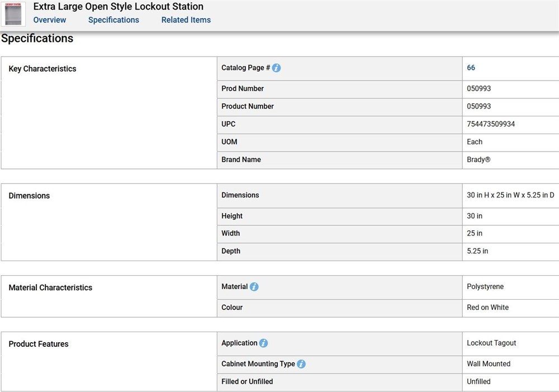Click the info icon next to Material
Image resolution: width=559 pixels, height=392 pixels.
[254, 287]
